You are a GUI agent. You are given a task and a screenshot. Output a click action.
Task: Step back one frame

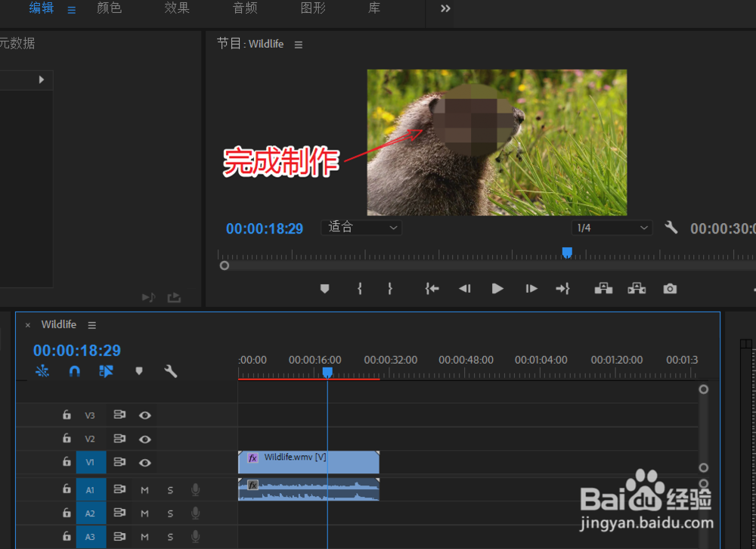(465, 289)
